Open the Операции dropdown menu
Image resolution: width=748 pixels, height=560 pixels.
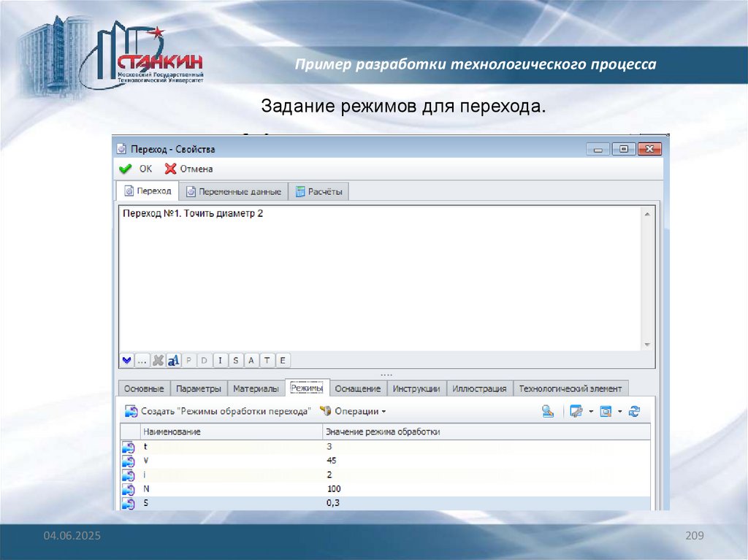tap(353, 411)
